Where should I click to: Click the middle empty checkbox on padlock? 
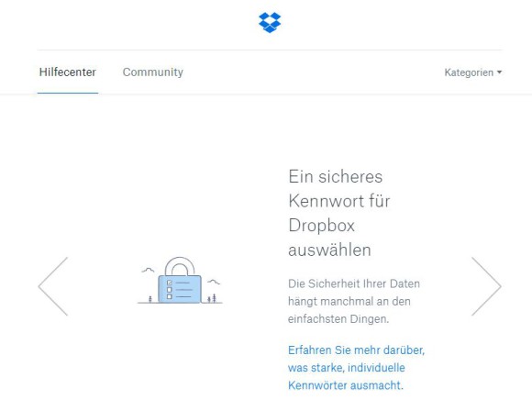pos(170,290)
